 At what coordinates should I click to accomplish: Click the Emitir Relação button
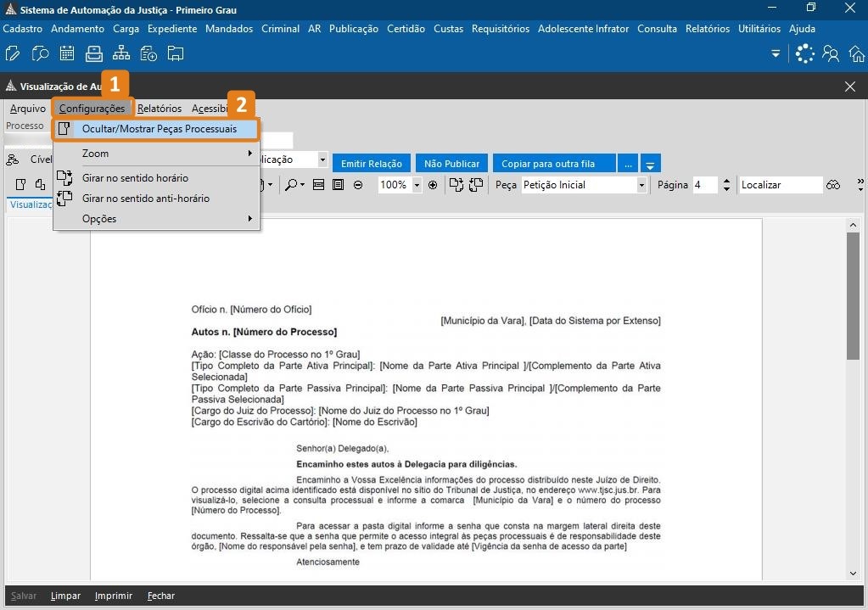(x=372, y=164)
